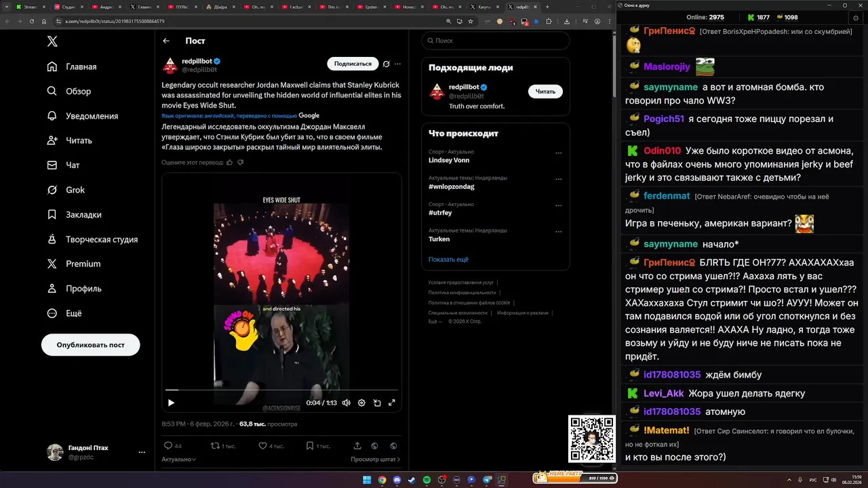Repost the post
This screenshot has height=488, width=868.
223,446
